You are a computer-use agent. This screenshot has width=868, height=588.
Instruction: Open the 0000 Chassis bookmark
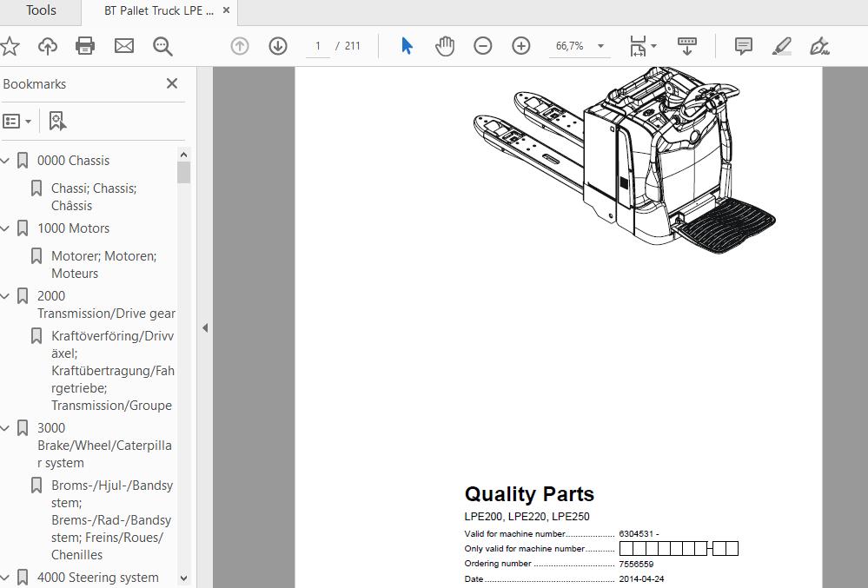click(x=73, y=161)
